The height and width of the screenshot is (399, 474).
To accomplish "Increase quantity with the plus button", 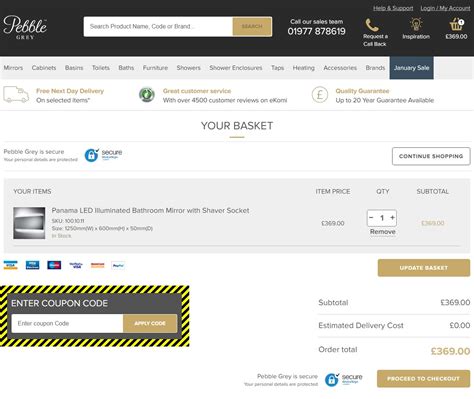I will [x=392, y=218].
